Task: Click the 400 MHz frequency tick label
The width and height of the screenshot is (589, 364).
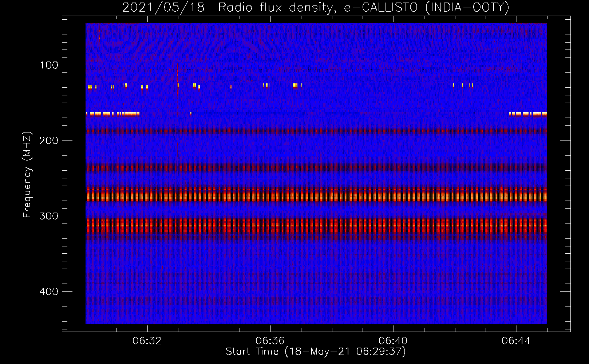Action: (x=49, y=292)
